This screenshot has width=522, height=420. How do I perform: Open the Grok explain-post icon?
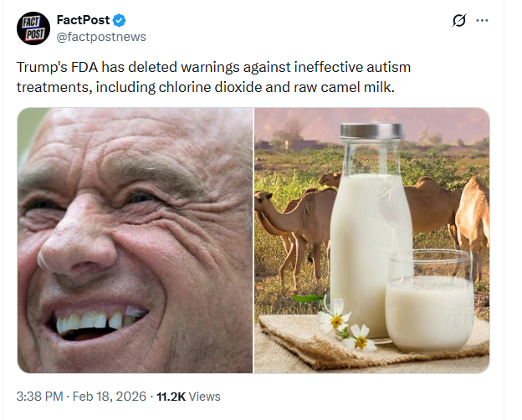click(458, 21)
